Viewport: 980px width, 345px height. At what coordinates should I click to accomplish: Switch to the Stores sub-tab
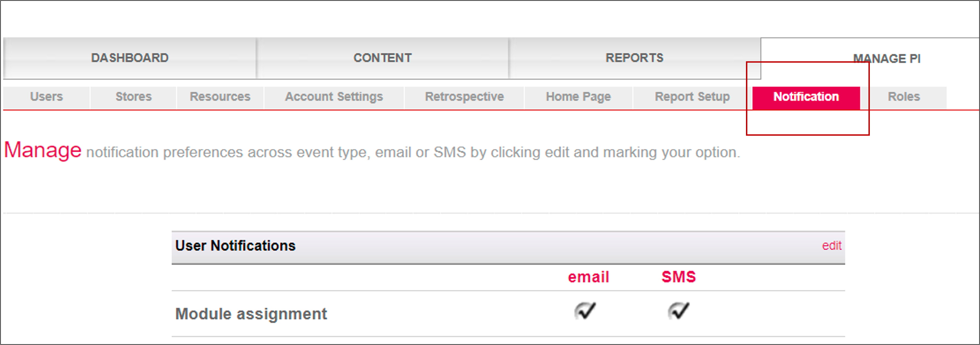133,97
